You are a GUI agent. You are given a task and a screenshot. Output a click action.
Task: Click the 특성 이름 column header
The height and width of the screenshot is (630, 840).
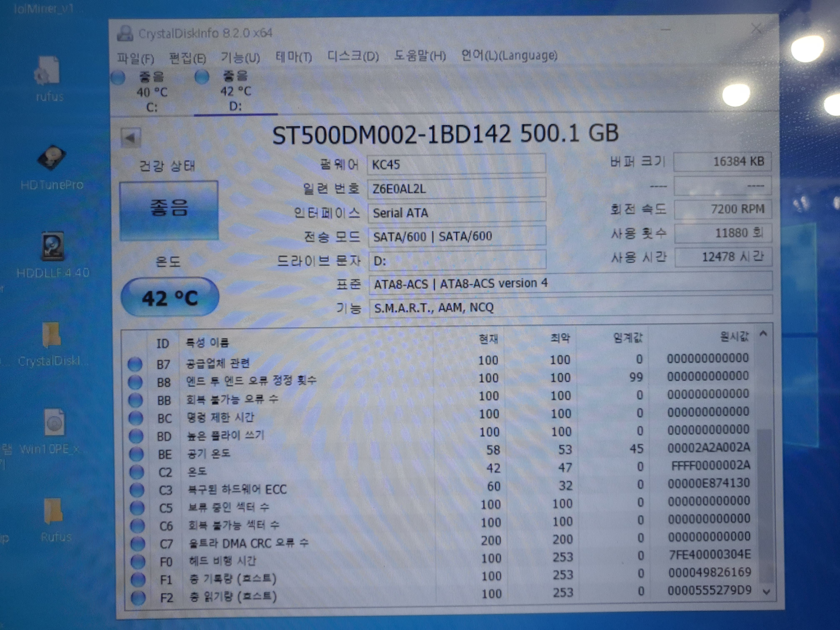207,343
